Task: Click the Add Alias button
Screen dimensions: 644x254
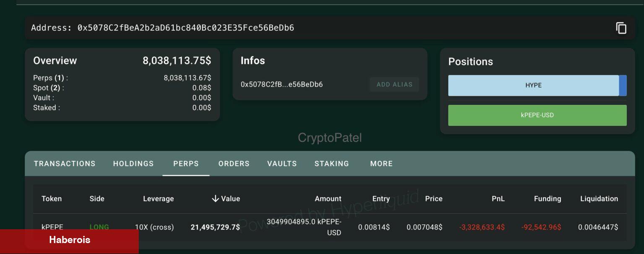Action: pyautogui.click(x=394, y=84)
